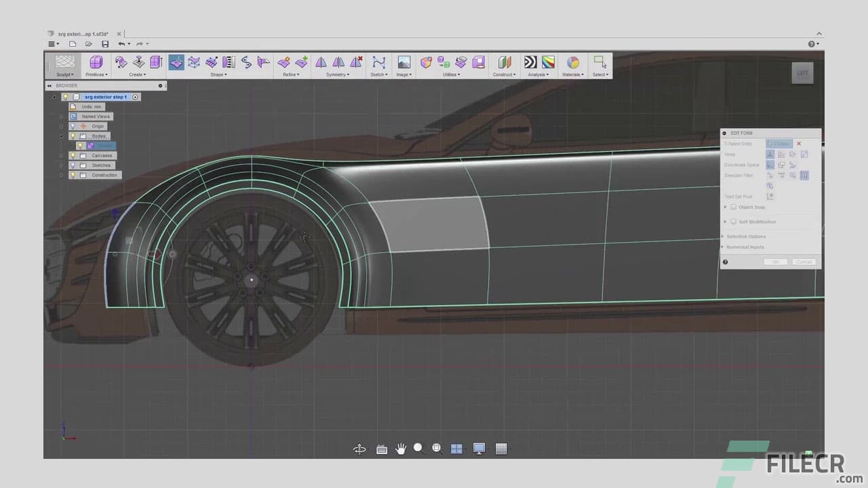Select the Pan tool in the navigation bar

(401, 448)
